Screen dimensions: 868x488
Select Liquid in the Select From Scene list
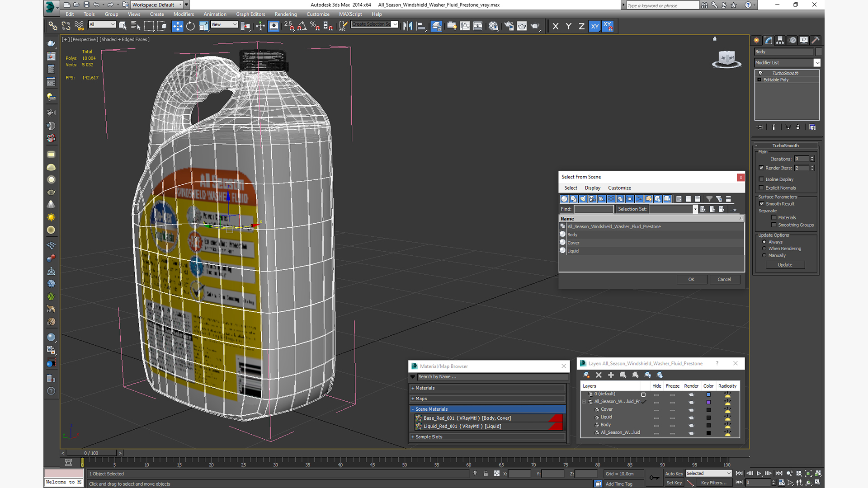[651, 251]
